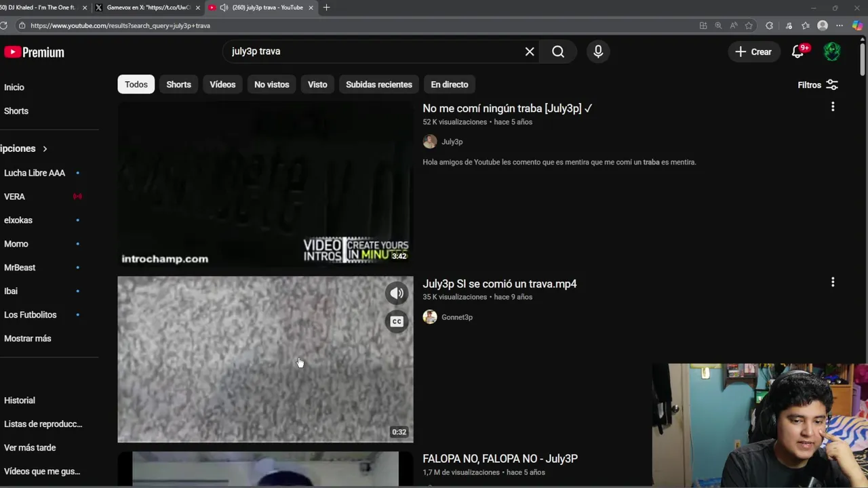Select the Visto filter chip
Viewport: 868px width, 488px height.
tap(317, 85)
